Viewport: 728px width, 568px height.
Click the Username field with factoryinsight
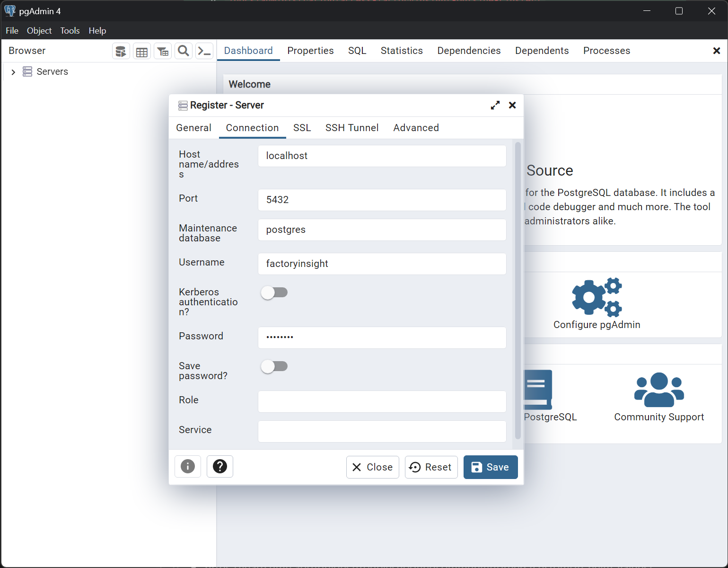[382, 264]
